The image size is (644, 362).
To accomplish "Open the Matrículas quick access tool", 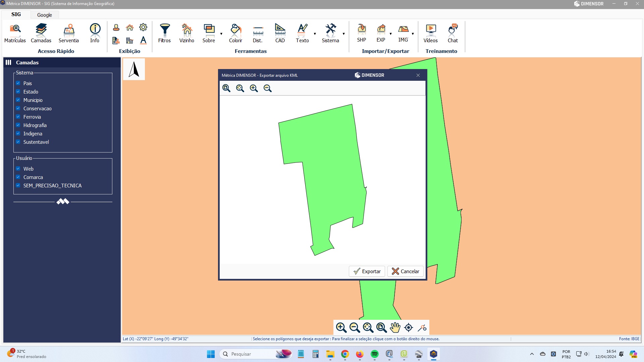I will (15, 33).
